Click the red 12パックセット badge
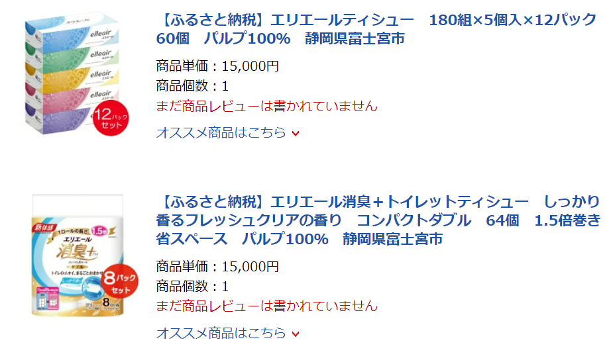613x364 pixels. (x=111, y=119)
